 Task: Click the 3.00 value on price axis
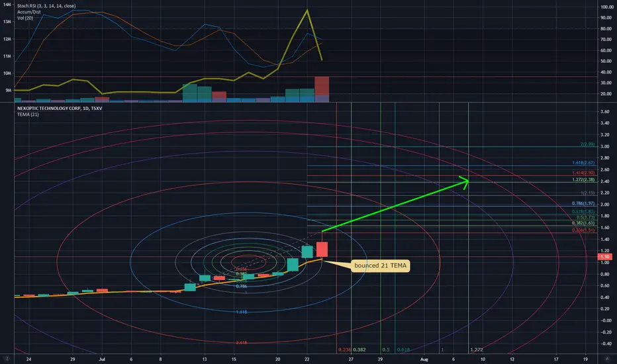pos(605,146)
